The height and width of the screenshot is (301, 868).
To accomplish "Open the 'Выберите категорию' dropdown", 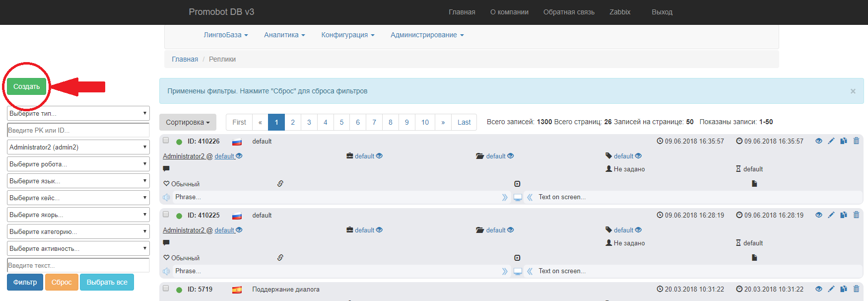I will pyautogui.click(x=78, y=231).
